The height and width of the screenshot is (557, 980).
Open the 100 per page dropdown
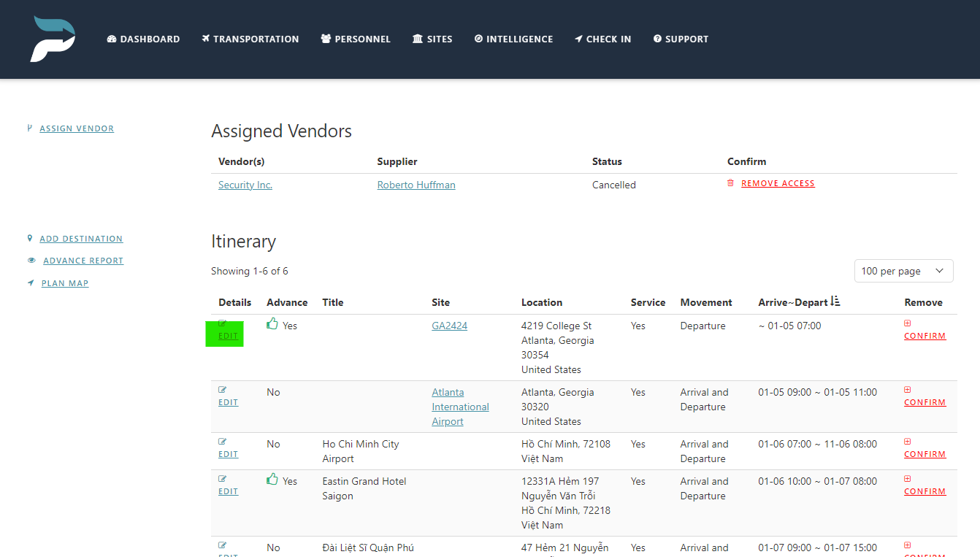coord(903,270)
